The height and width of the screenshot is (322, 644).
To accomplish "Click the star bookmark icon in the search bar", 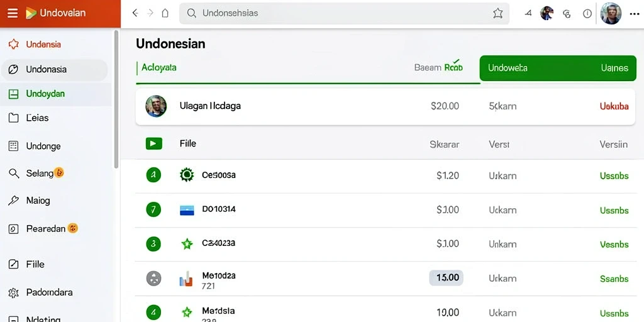I will 498,13.
